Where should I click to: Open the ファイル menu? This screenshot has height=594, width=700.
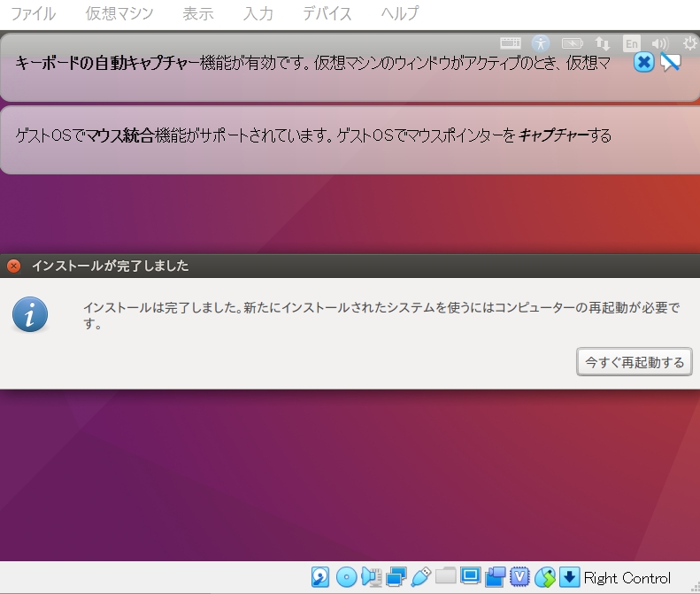pos(33,13)
